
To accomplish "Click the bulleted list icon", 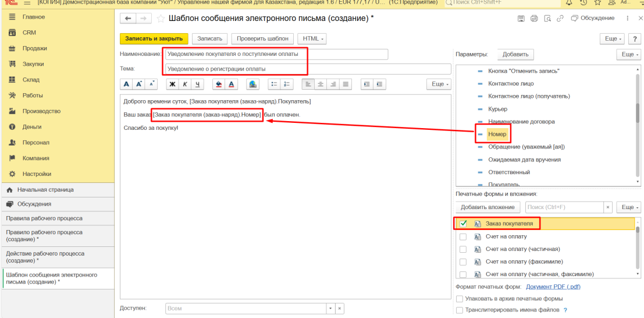I will click(x=273, y=84).
